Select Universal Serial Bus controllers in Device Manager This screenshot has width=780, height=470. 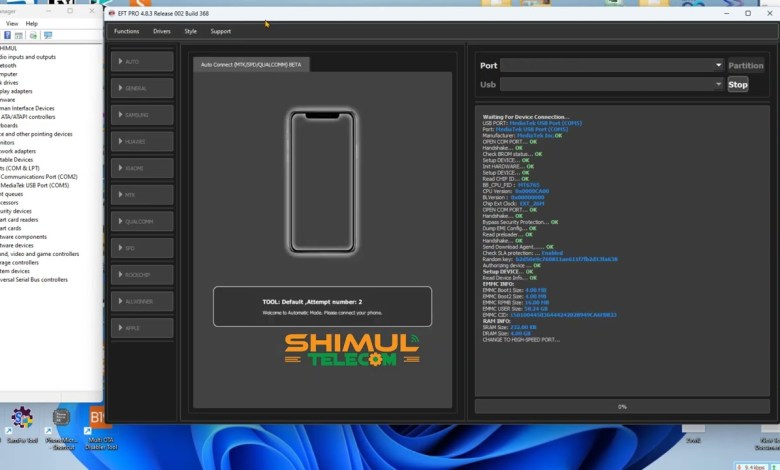pyautogui.click(x=34, y=280)
